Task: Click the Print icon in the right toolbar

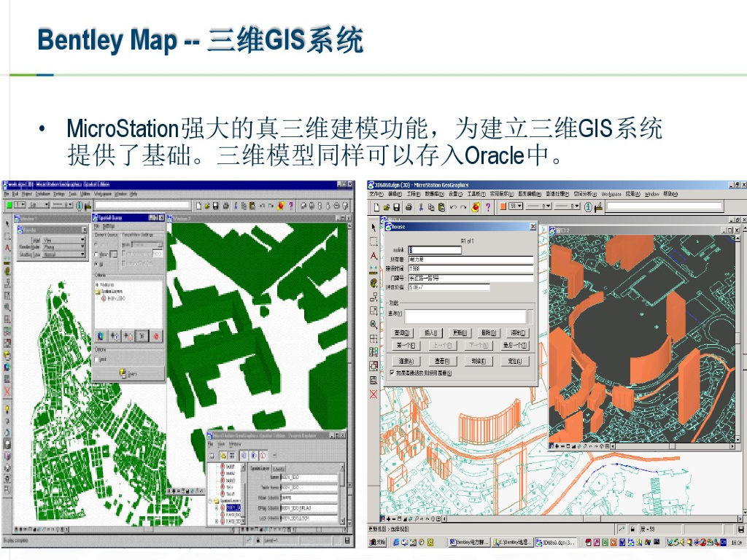Action: coord(408,207)
